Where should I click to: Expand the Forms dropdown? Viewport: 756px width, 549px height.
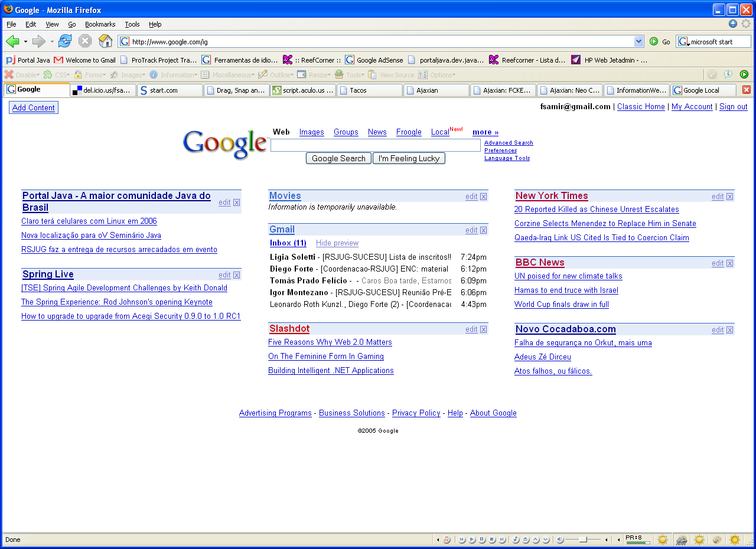point(90,75)
